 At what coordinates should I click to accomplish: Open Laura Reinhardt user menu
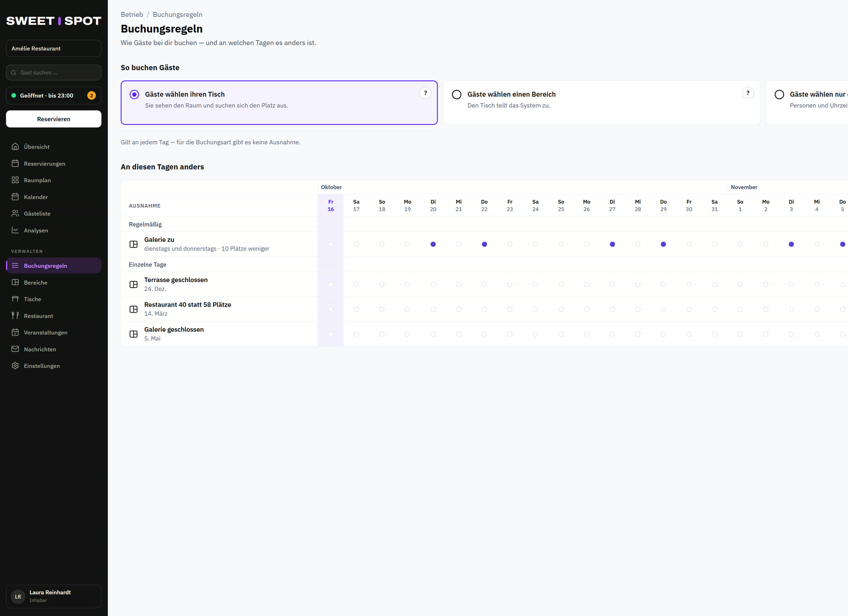pos(54,596)
